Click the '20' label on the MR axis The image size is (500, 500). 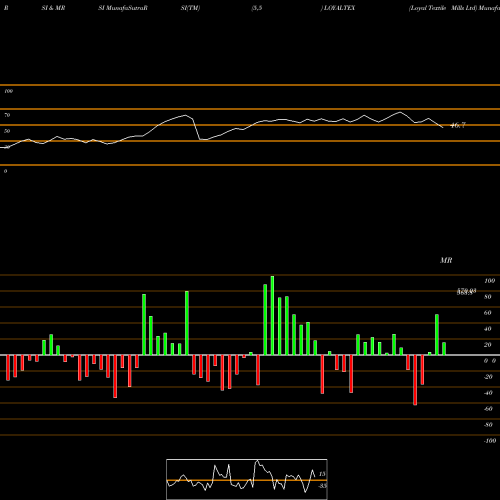click(x=488, y=345)
